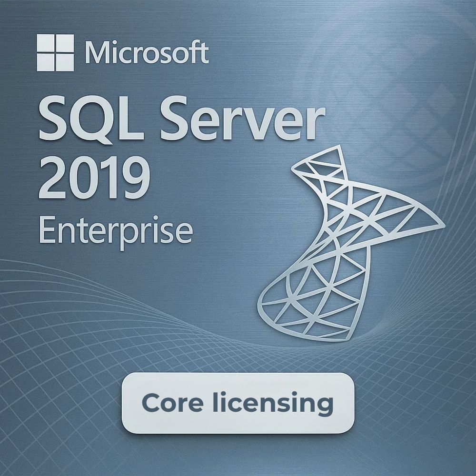Click the "Core licensing" button
Viewport: 476px width, 476px height.
[238, 403]
